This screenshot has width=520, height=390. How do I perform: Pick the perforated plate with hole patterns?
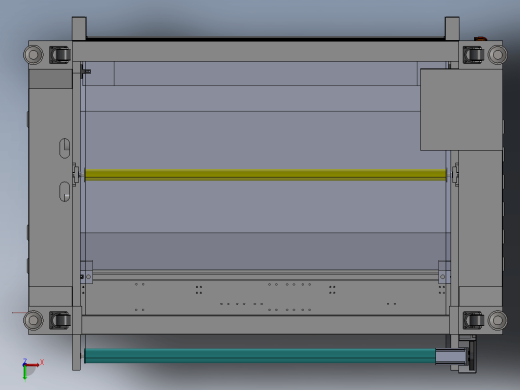point(265,297)
